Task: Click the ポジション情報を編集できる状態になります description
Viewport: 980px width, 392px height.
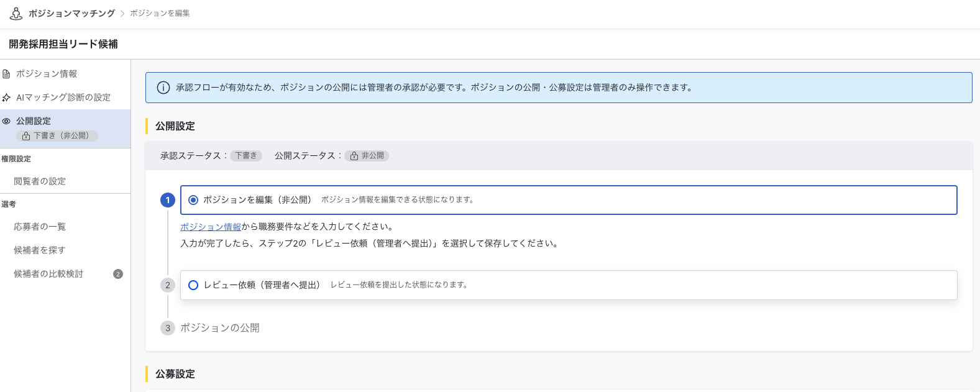Action: (x=398, y=200)
